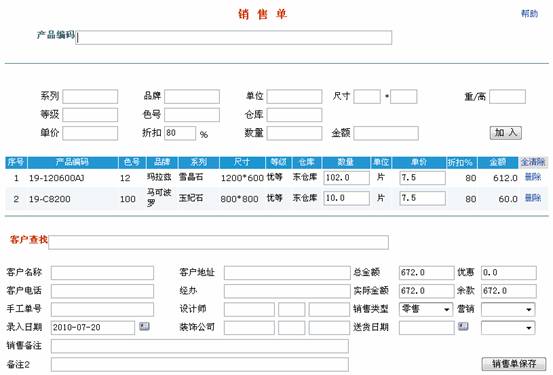The height and width of the screenshot is (375, 553).
Task: Click amount 60.0 in row 2
Action: (508, 199)
